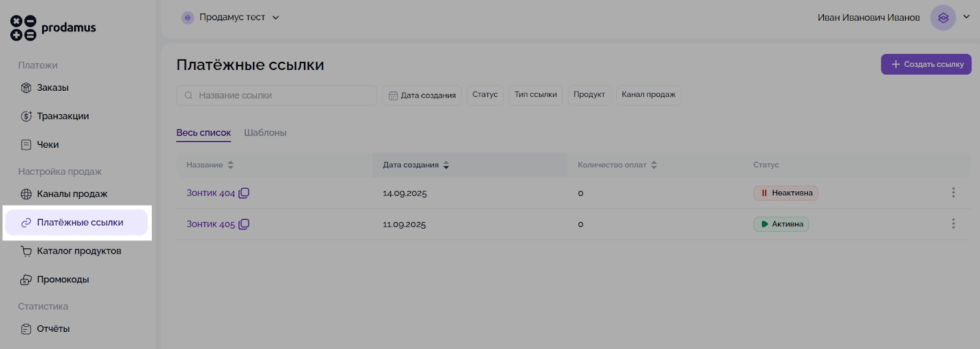Open three-dot menu for Зонтик 404 row
980x349 pixels.
(953, 193)
